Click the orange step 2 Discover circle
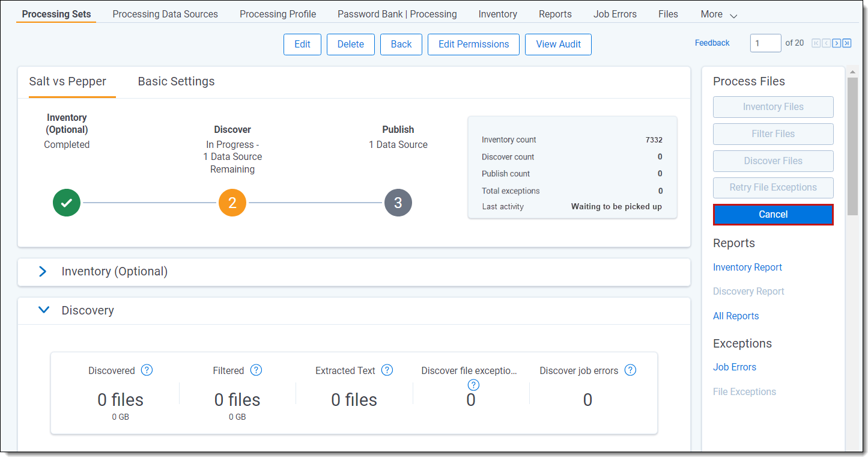Screen dimensions: 868x457 click(x=232, y=203)
